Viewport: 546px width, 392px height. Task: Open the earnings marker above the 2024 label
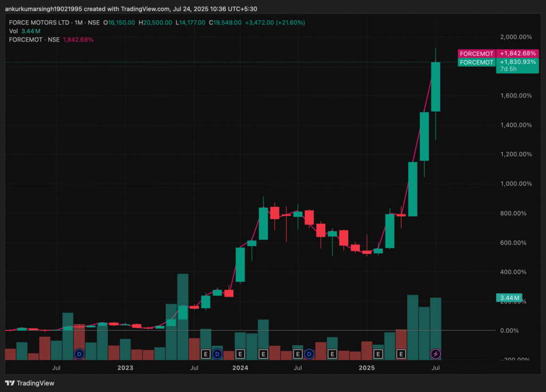click(240, 354)
